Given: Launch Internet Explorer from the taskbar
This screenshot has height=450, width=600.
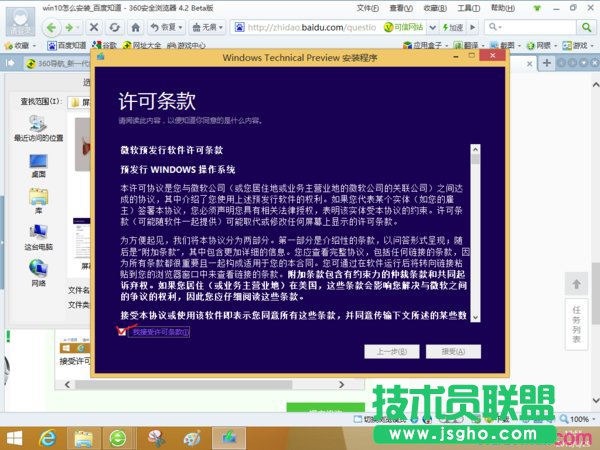Looking at the screenshot, I should tap(47, 438).
